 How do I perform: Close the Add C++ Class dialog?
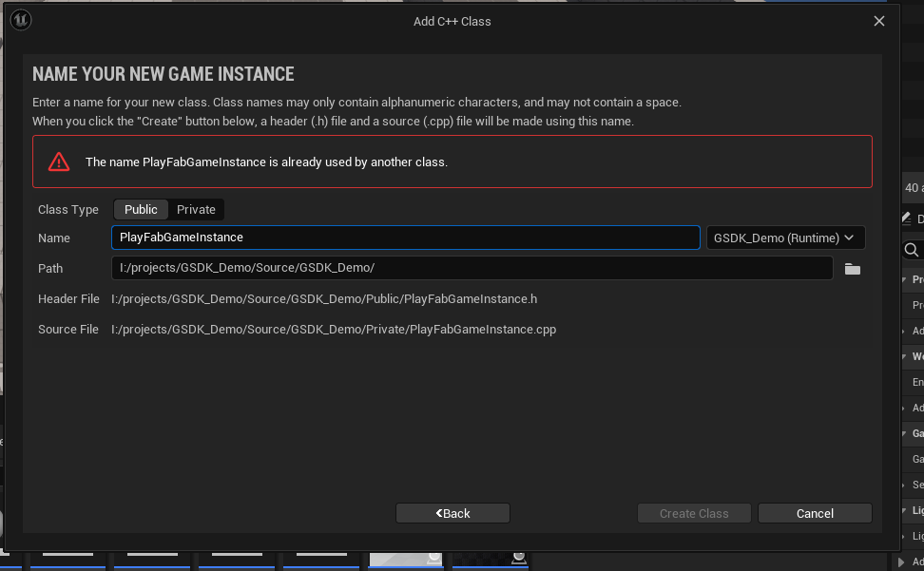point(878,21)
